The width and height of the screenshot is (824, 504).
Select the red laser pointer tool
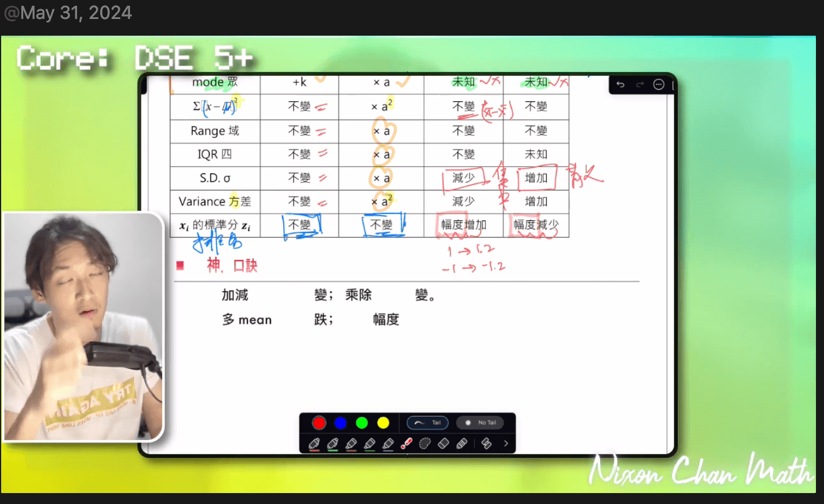406,443
